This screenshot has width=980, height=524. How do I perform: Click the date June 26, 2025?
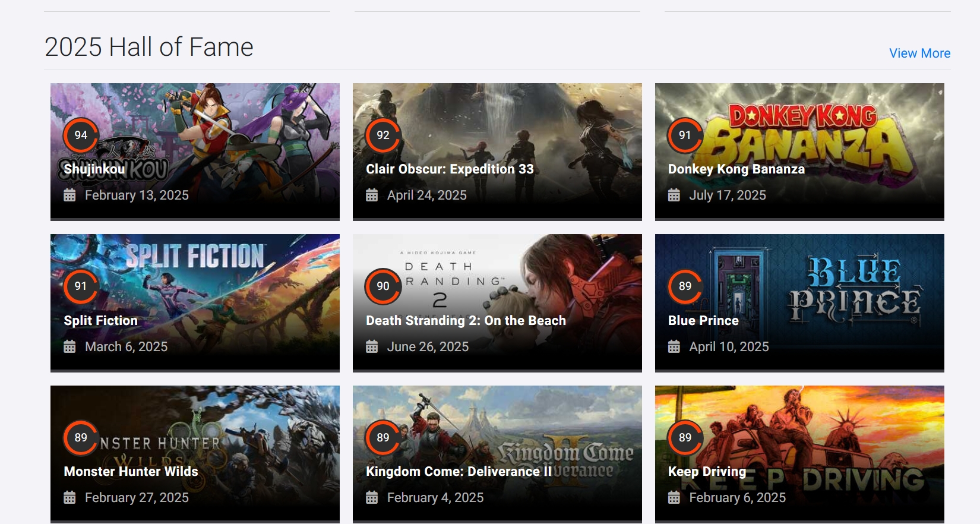click(x=428, y=347)
